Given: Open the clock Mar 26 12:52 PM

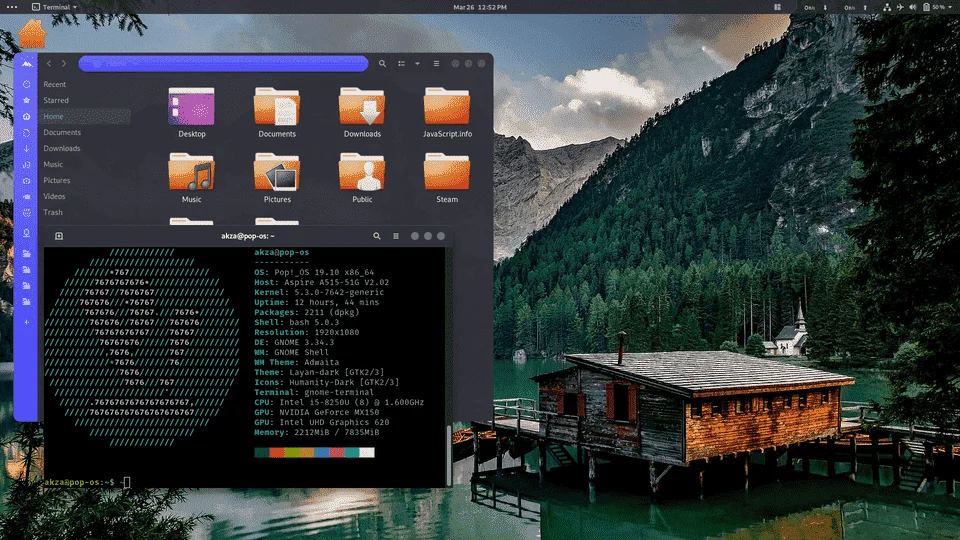Looking at the screenshot, I should click(x=480, y=7).
